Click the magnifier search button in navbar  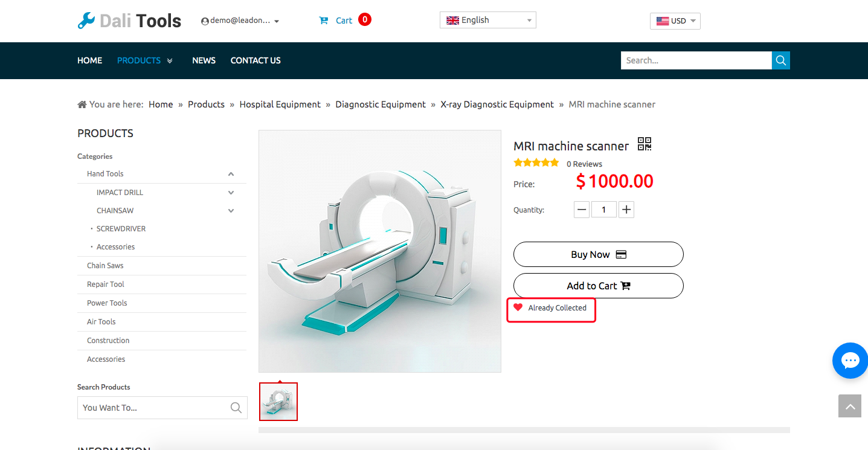780,60
